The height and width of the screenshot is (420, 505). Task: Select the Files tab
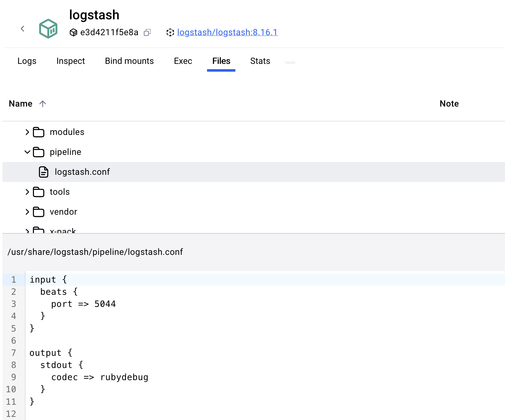coord(221,61)
